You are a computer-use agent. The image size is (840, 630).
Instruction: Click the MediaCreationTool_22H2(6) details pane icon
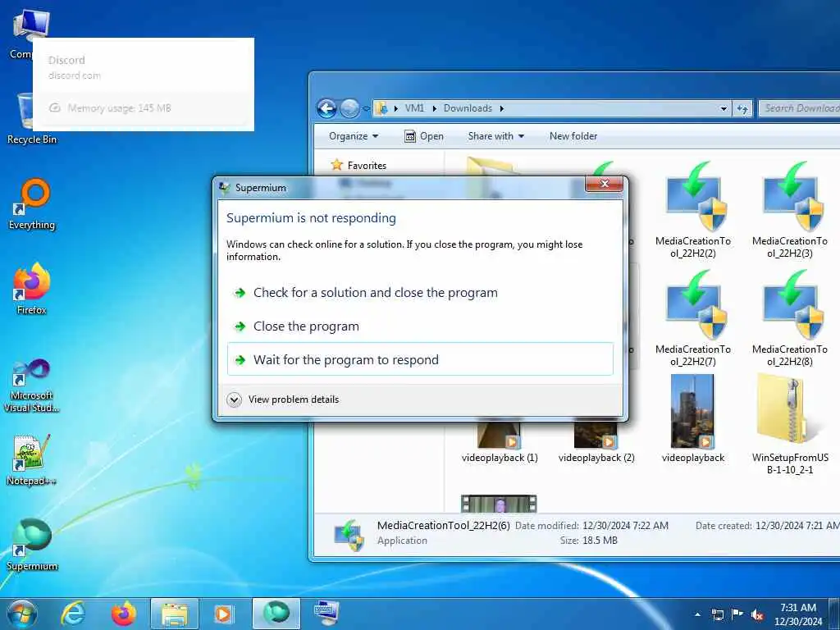tap(349, 534)
